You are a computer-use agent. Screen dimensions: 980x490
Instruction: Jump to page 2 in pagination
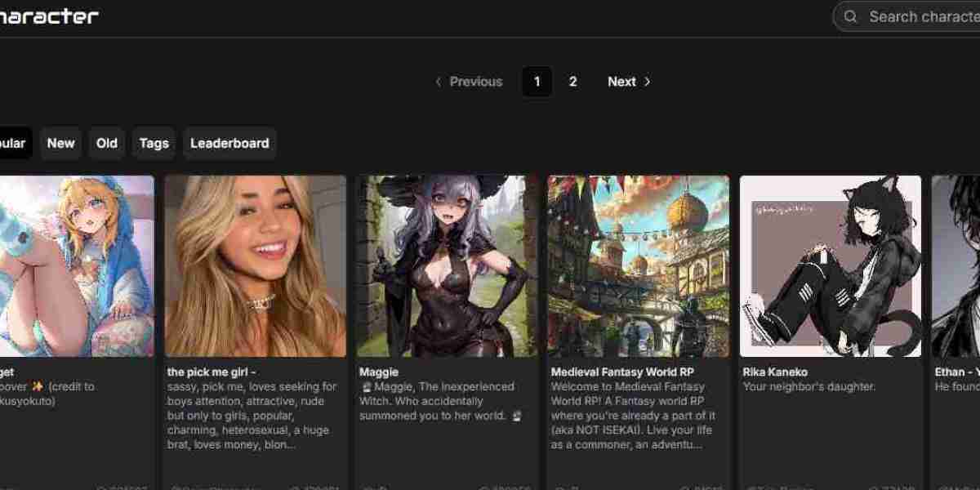coord(572,82)
